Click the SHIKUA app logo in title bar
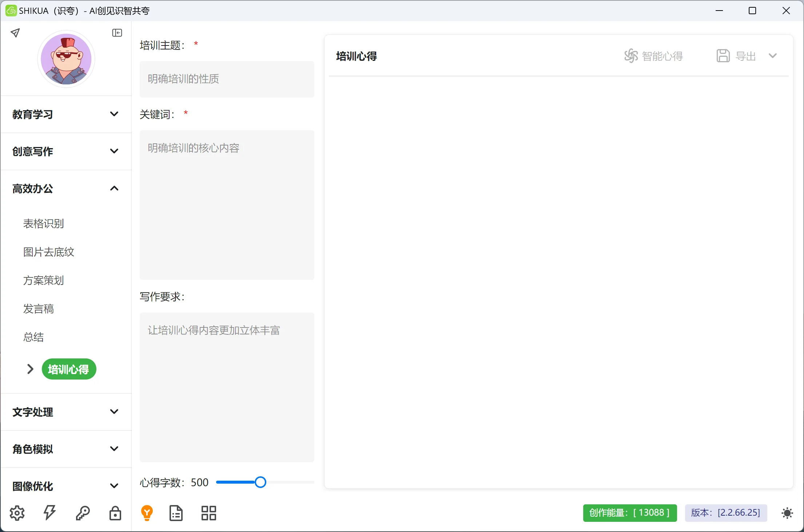The image size is (804, 532). click(11, 11)
